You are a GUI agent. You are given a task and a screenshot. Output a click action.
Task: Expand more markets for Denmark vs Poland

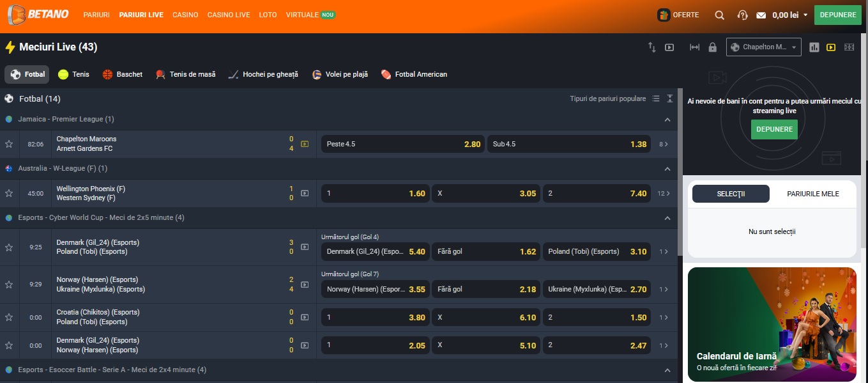pyautogui.click(x=664, y=252)
